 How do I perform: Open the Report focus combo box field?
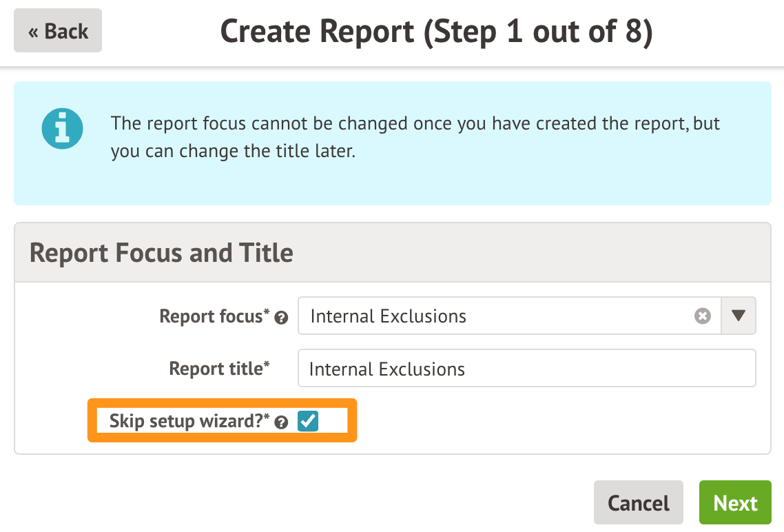pos(496,316)
